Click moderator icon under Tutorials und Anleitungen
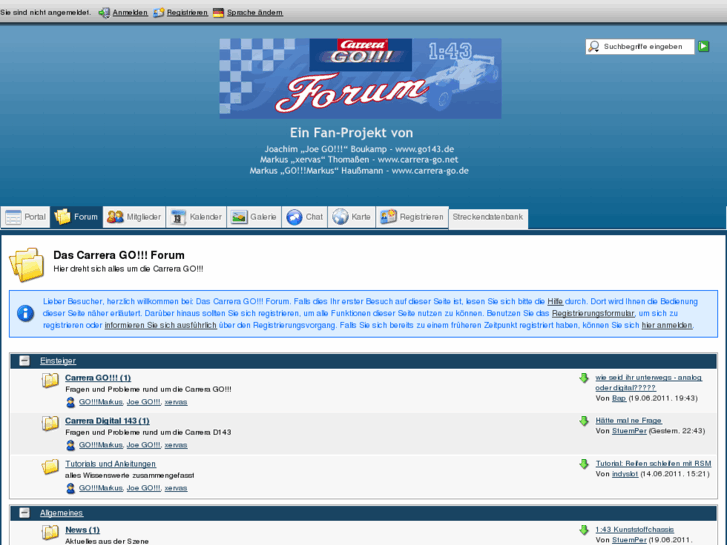 (x=70, y=488)
